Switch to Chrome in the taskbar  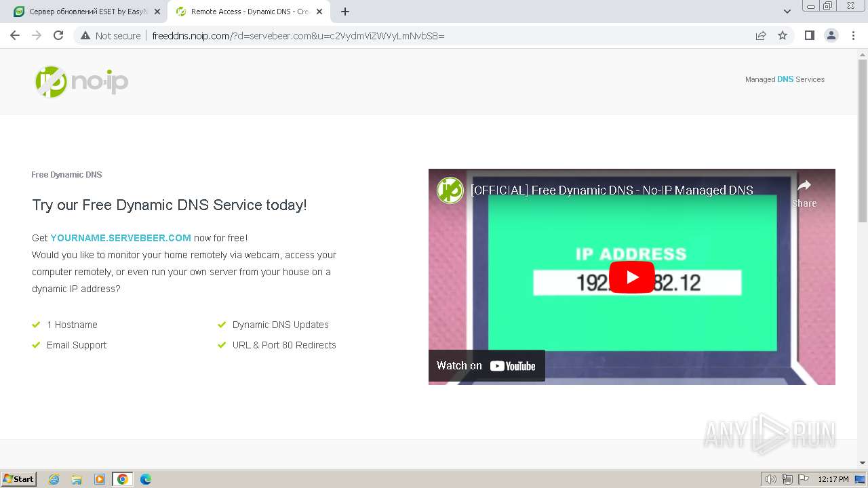123,479
